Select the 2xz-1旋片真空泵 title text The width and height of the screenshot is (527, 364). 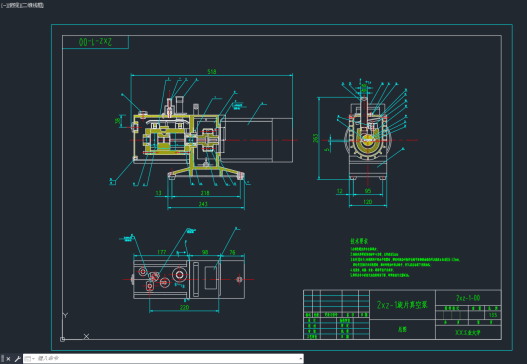click(x=402, y=305)
